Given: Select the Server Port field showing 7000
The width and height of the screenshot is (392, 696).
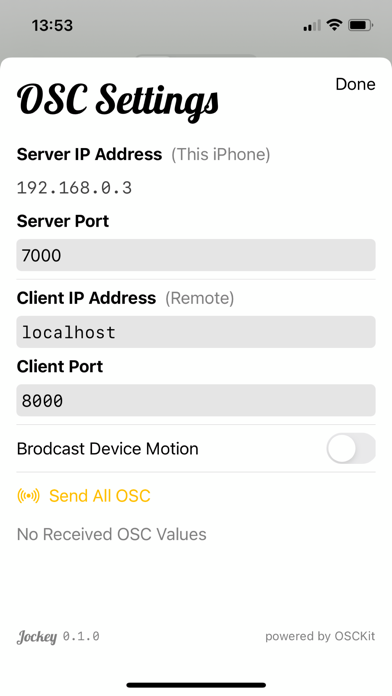Looking at the screenshot, I should (196, 255).
